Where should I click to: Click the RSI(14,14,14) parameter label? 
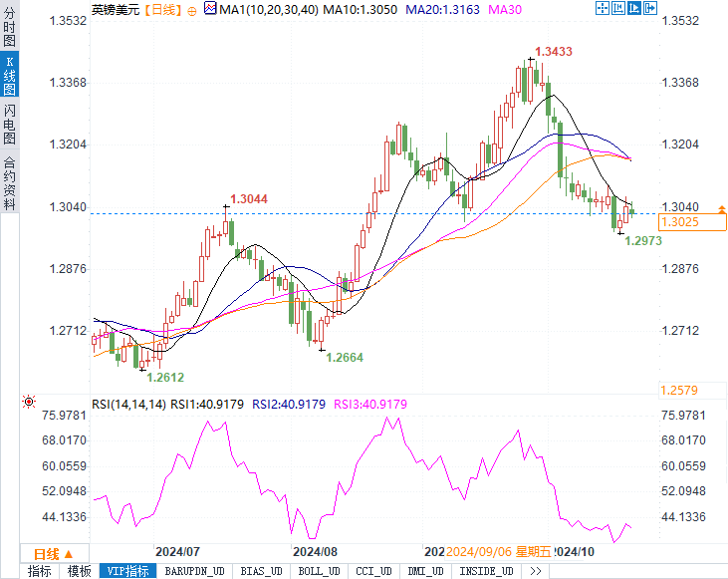(x=128, y=405)
